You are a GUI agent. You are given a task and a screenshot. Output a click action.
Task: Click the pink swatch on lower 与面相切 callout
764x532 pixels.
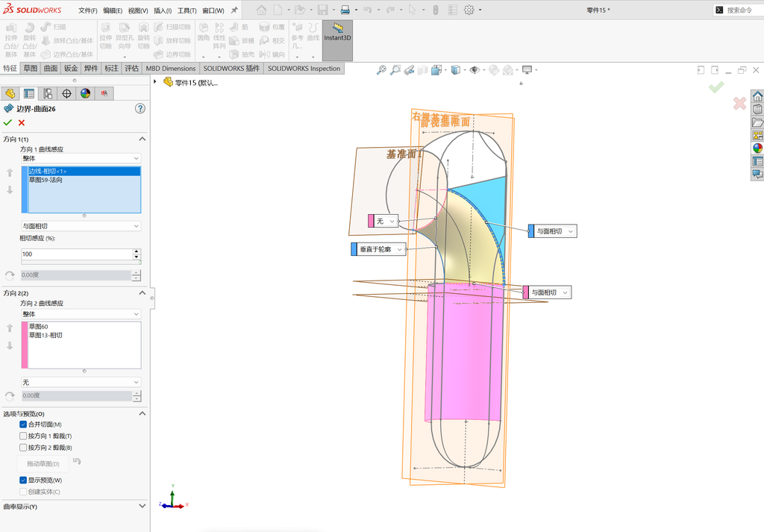525,292
